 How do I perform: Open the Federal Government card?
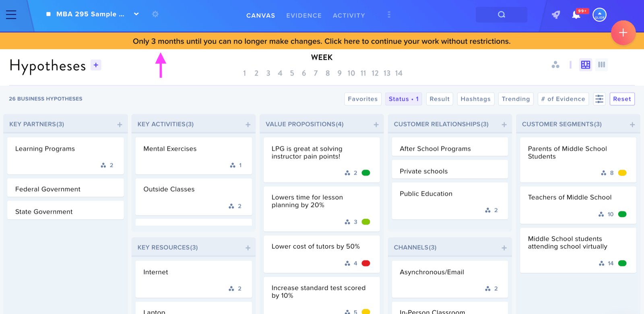[x=66, y=188]
